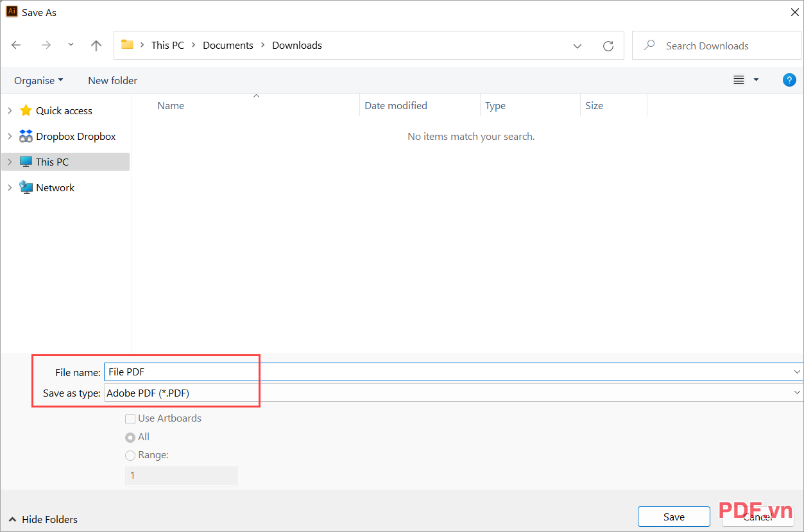Refresh the Downloads folder view
The height and width of the screenshot is (532, 804).
coord(607,45)
